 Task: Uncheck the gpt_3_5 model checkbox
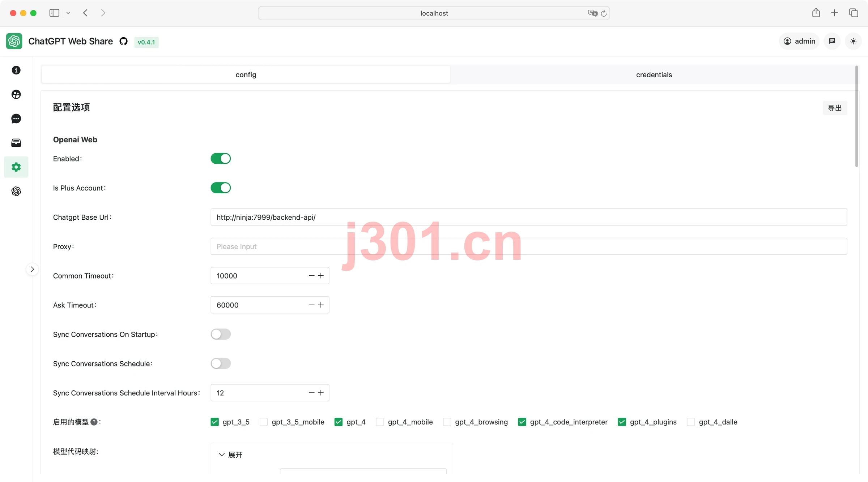click(215, 422)
